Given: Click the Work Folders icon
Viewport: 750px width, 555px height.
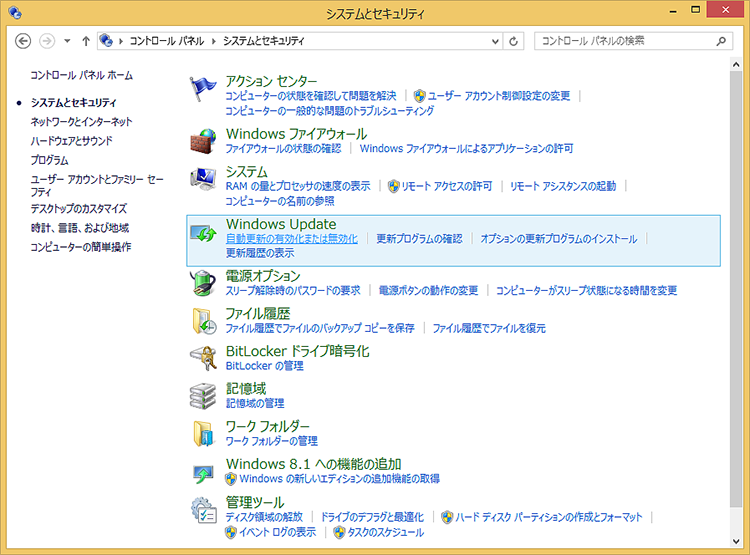Looking at the screenshot, I should click(x=204, y=433).
